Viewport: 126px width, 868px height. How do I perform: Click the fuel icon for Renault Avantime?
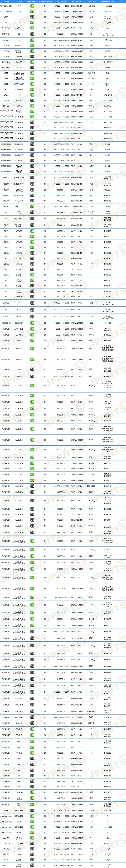click(32, 329)
